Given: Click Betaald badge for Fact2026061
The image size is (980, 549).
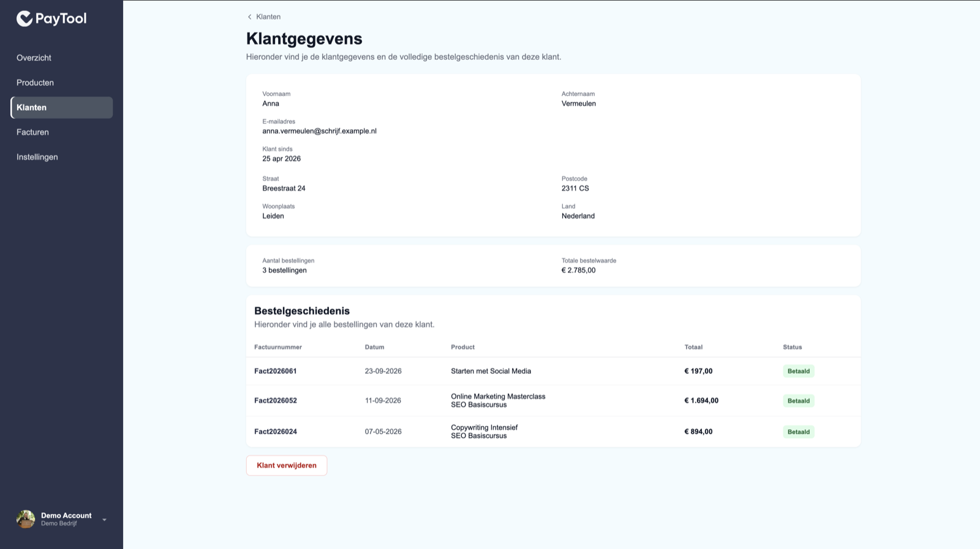Looking at the screenshot, I should pos(799,371).
